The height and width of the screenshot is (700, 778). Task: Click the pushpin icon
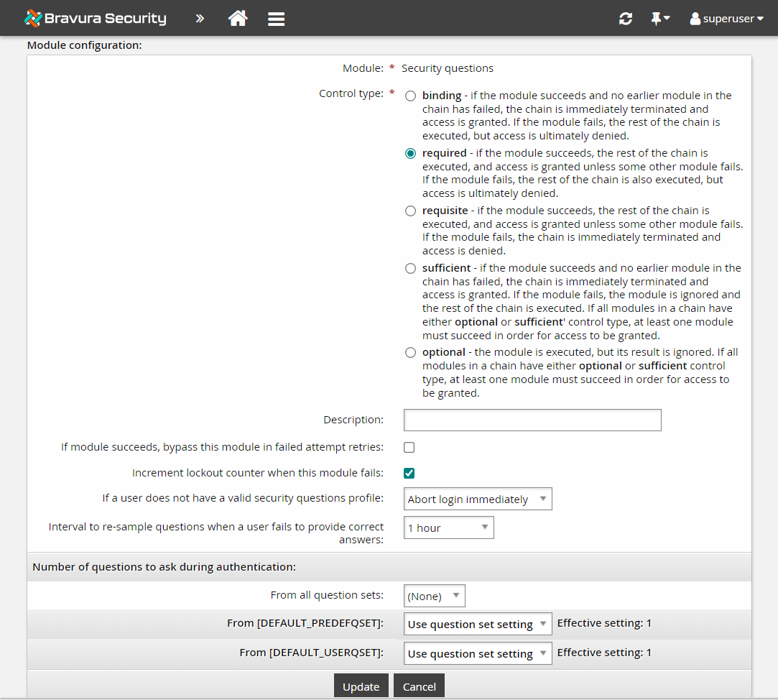coord(656,18)
